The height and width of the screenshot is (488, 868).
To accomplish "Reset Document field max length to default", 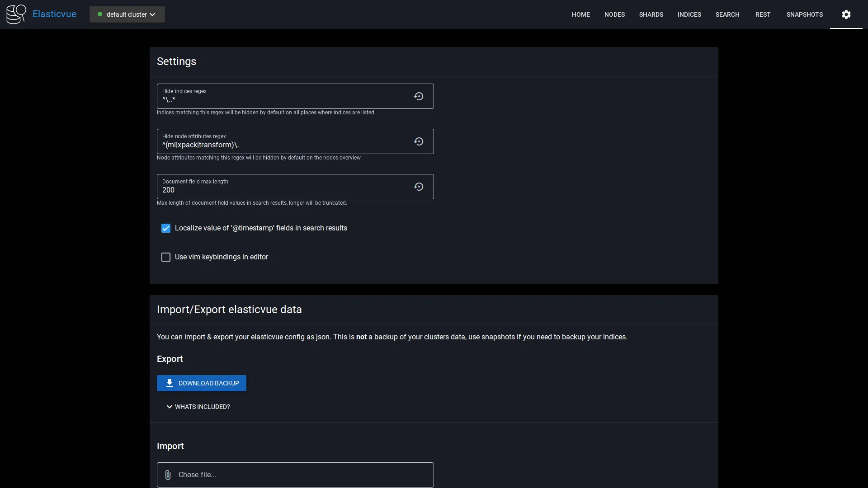I will 419,187.
